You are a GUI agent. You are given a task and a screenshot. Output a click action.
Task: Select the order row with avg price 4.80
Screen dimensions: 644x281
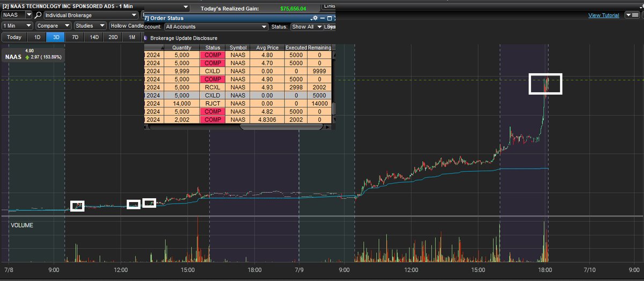tap(238, 55)
